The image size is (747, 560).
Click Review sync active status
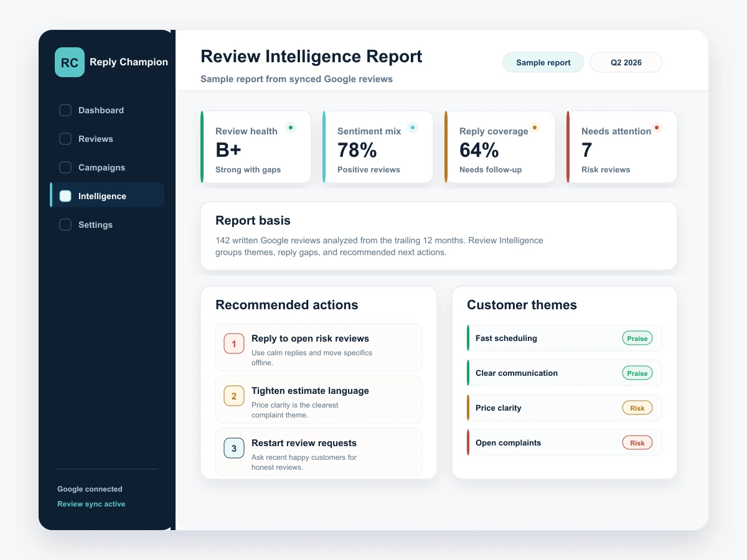click(92, 504)
